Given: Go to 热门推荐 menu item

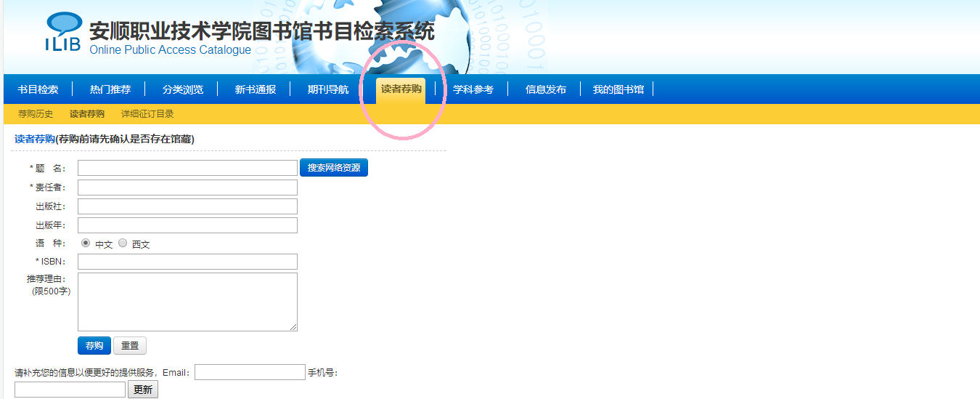Looking at the screenshot, I should (110, 89).
